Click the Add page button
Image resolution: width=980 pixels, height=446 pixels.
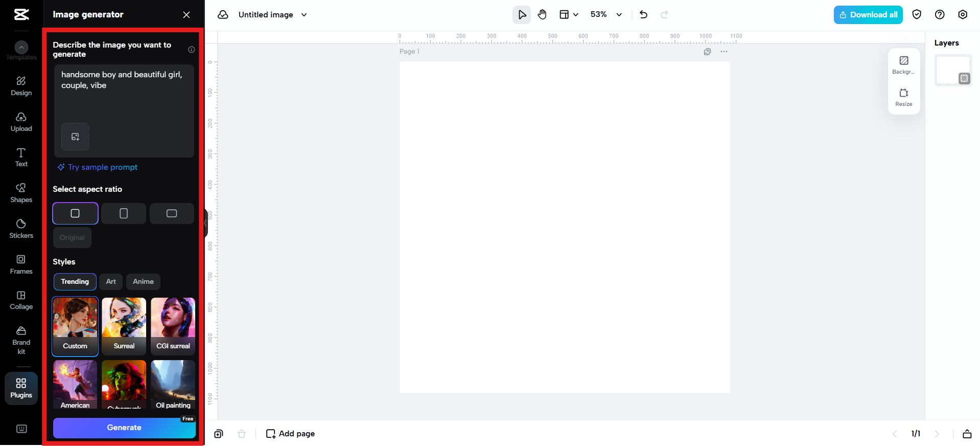pyautogui.click(x=290, y=434)
